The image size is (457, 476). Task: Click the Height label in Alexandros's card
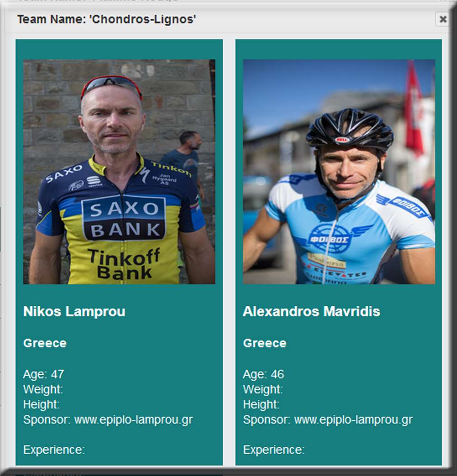coord(261,404)
